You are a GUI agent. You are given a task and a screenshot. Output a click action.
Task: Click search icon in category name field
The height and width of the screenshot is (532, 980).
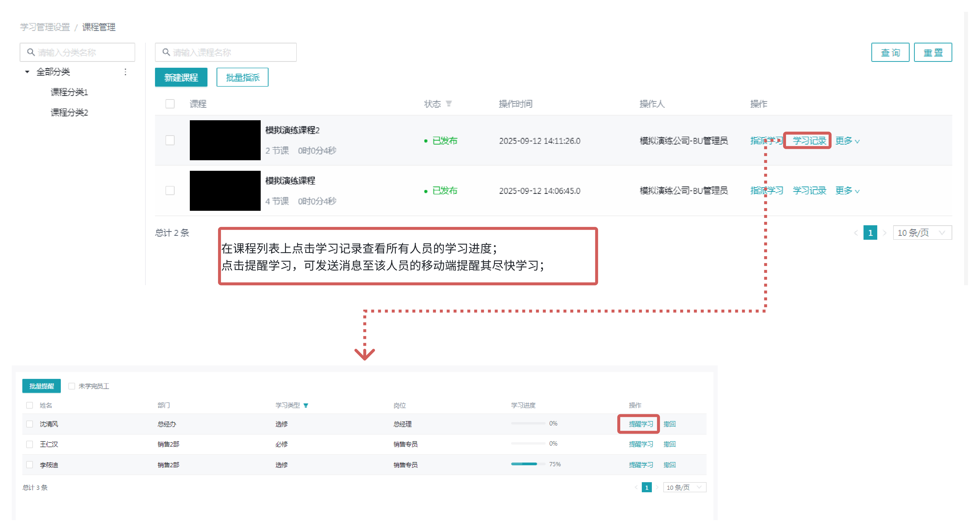[31, 52]
